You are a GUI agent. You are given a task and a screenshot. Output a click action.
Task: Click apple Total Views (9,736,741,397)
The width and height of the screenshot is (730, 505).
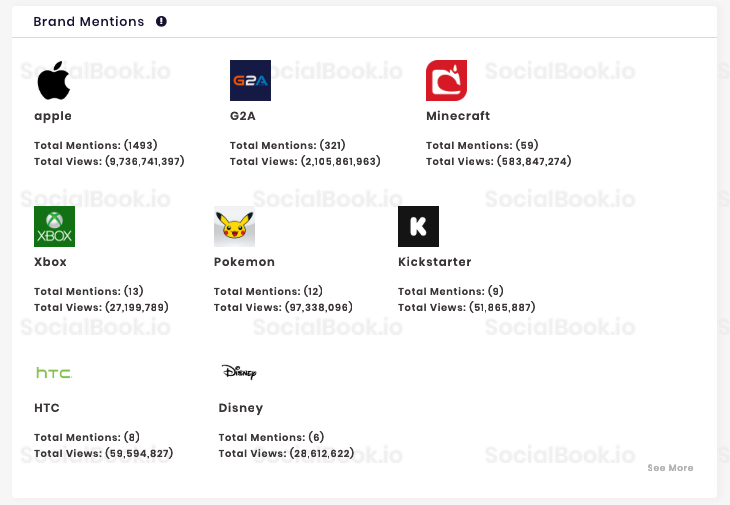109,161
